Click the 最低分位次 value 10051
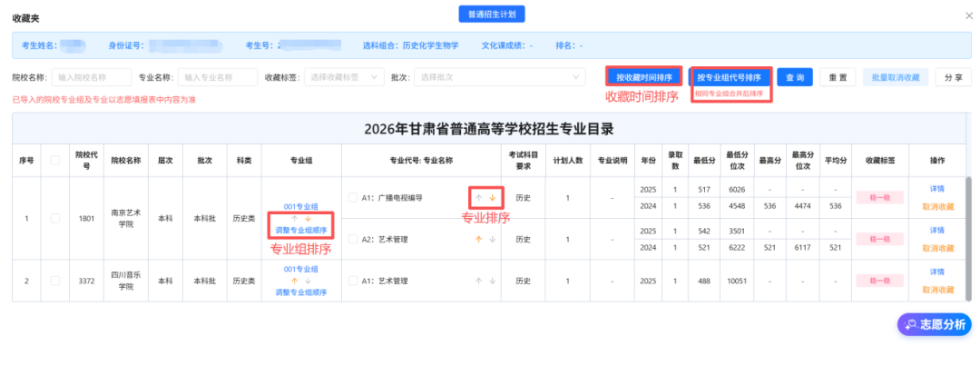The width and height of the screenshot is (980, 366). click(x=736, y=281)
